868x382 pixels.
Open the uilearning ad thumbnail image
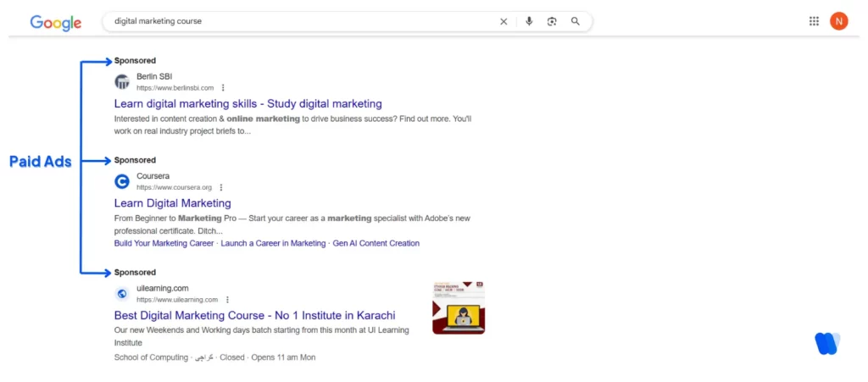point(459,307)
